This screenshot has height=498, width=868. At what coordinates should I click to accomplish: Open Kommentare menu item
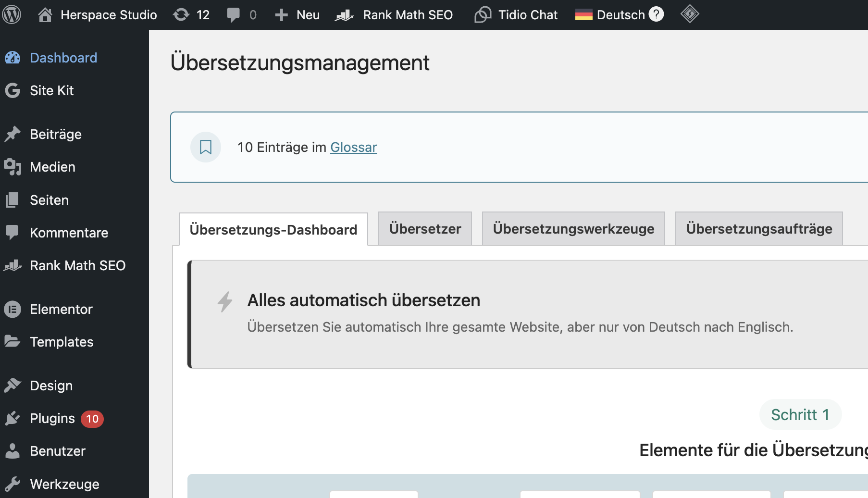pos(69,233)
